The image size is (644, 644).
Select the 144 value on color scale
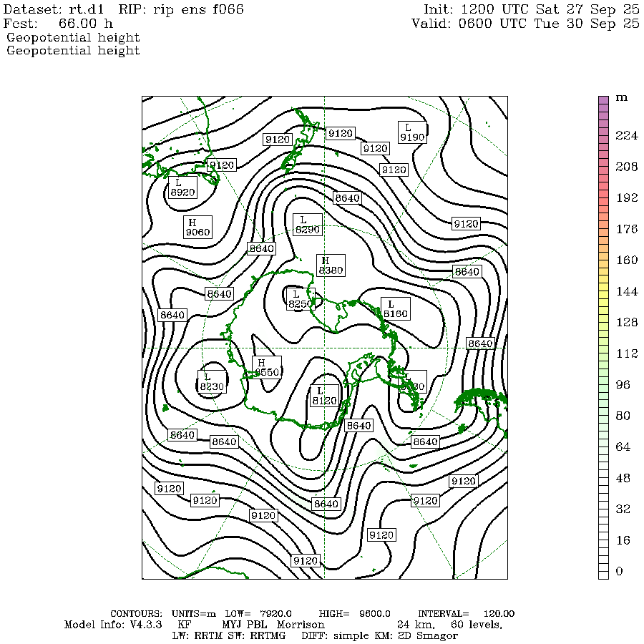(626, 291)
